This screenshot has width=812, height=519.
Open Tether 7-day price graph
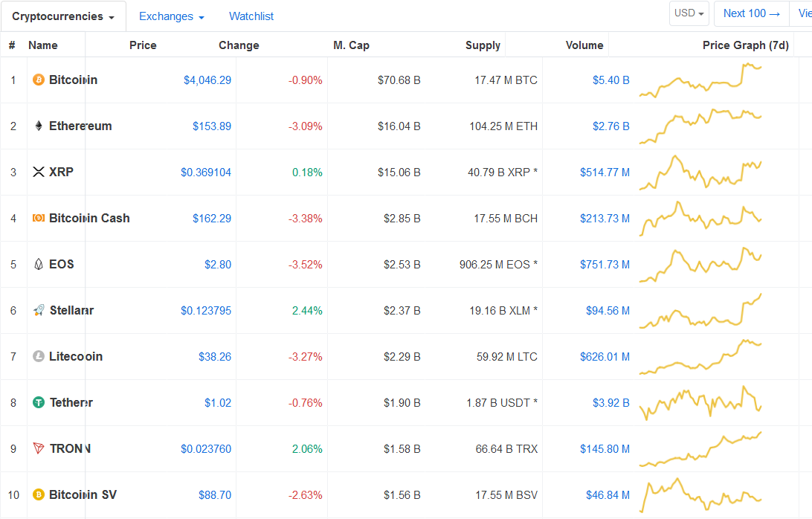coord(700,403)
